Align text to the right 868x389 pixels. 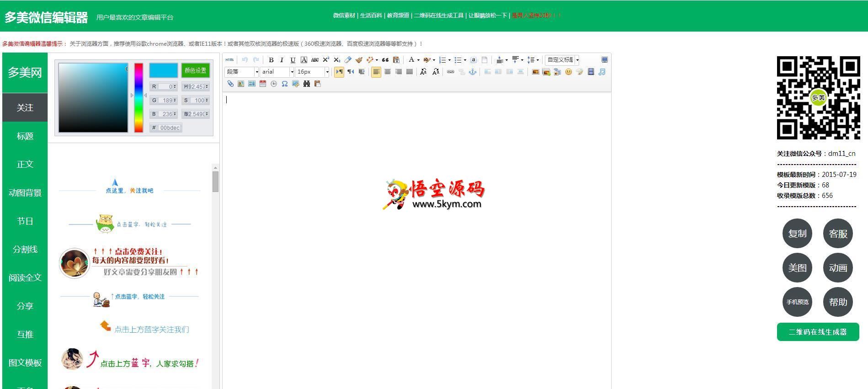[399, 72]
